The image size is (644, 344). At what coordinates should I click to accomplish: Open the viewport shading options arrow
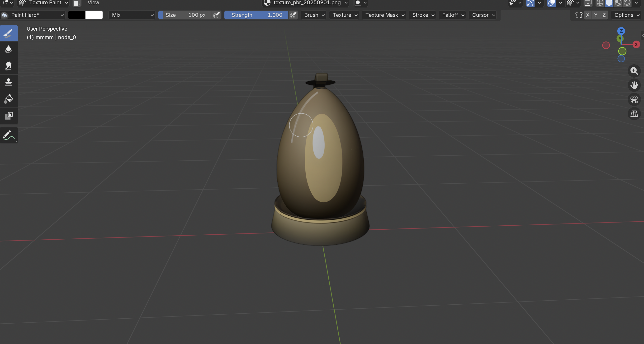pos(636,3)
